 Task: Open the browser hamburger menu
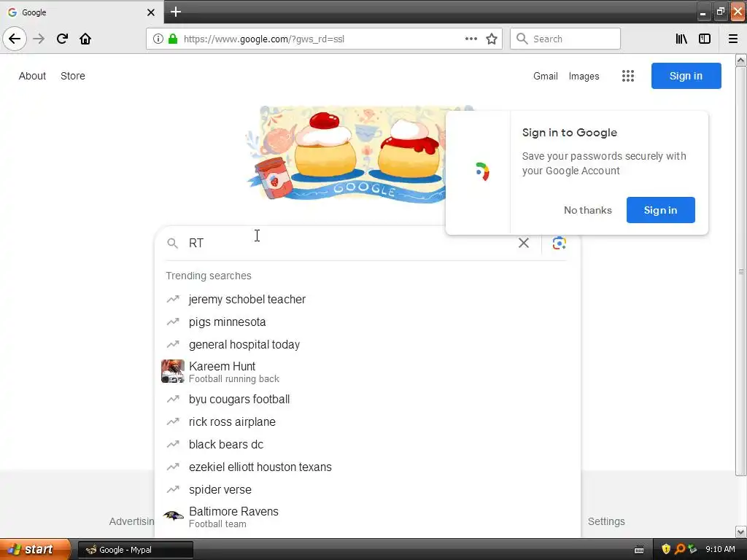coord(733,39)
